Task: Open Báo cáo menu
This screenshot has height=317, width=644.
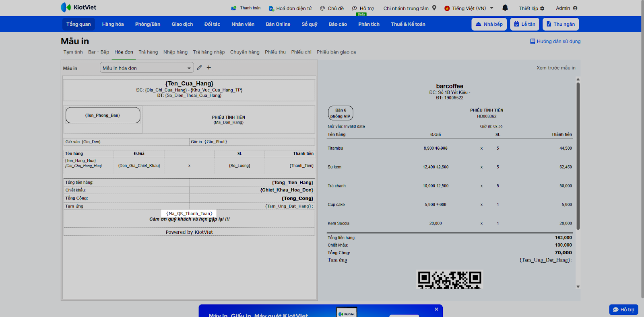Action: [x=338, y=24]
